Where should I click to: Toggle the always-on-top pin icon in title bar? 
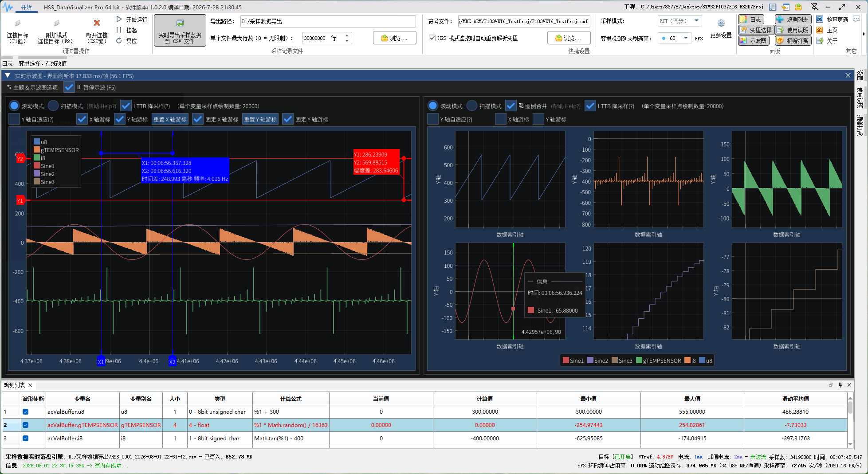[x=815, y=7]
